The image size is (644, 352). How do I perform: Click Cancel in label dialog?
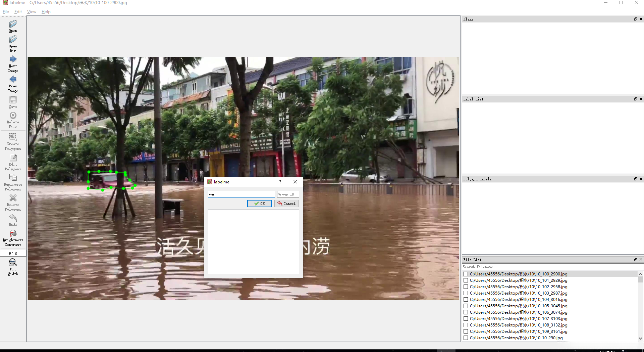(x=286, y=204)
